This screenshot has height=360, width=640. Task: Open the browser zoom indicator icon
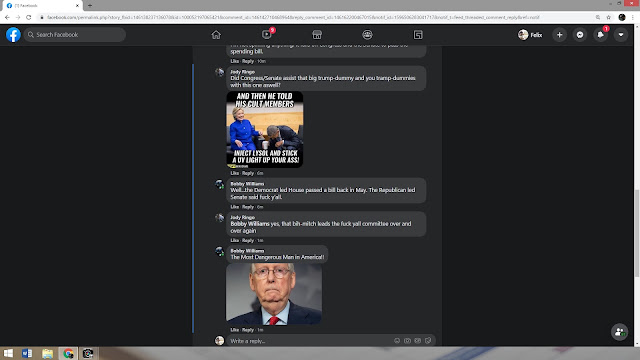tap(598, 17)
